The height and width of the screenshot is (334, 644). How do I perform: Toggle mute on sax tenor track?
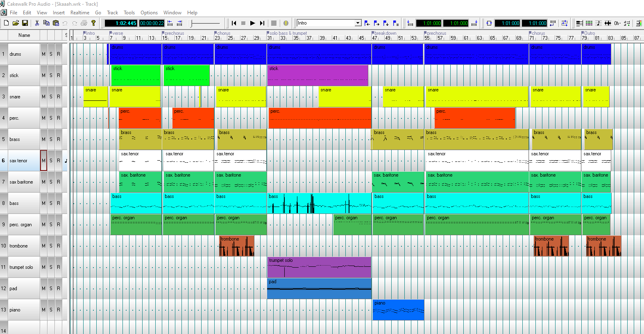click(x=43, y=161)
